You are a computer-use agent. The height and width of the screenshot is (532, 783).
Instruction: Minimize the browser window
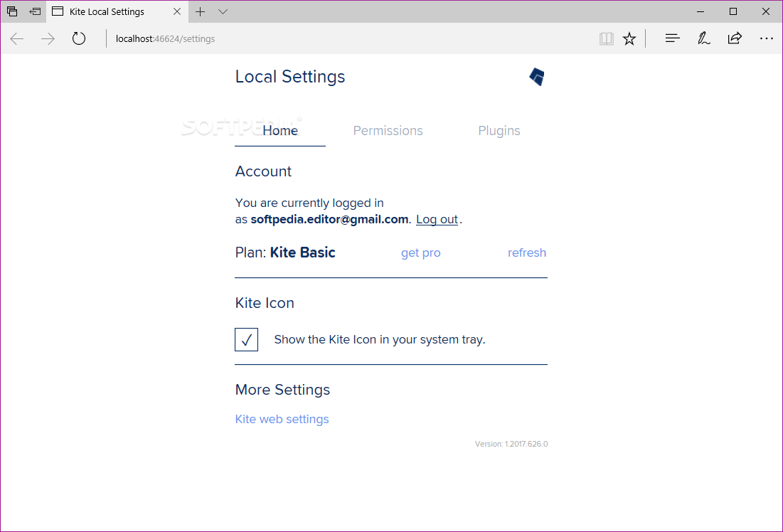(x=701, y=11)
